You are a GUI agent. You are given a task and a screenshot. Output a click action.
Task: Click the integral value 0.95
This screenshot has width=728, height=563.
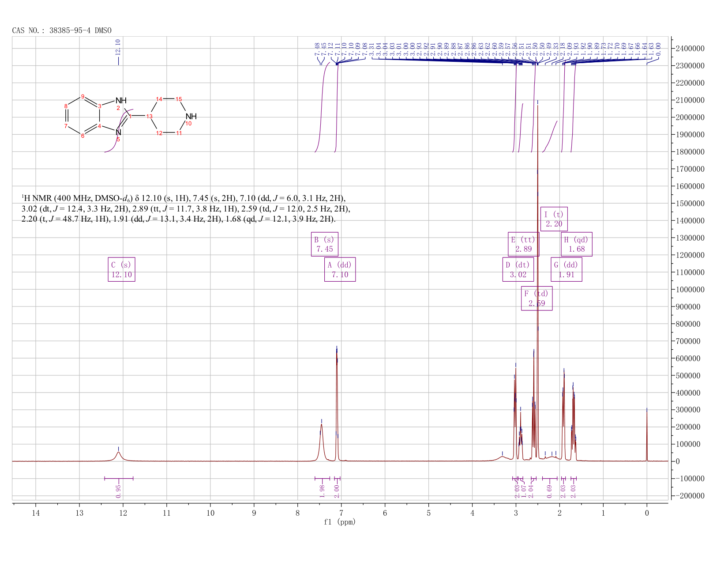(x=118, y=491)
